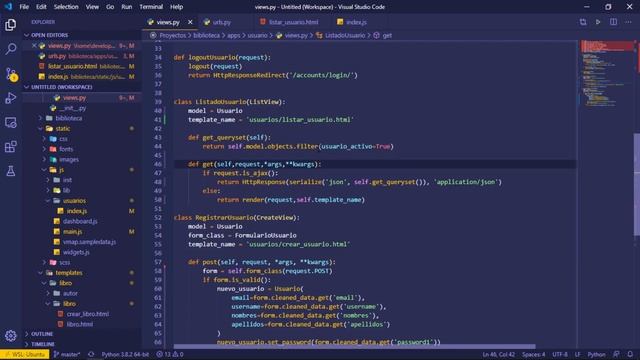Image resolution: width=640 pixels, height=360 pixels.
Task: Close views.py in Open Editors list
Action: coord(34,46)
